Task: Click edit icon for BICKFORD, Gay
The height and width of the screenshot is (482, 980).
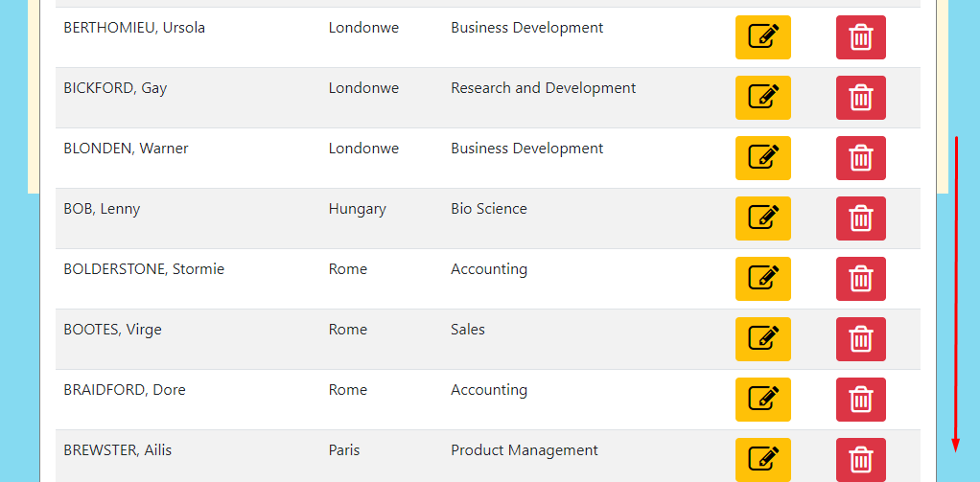Action: click(762, 98)
